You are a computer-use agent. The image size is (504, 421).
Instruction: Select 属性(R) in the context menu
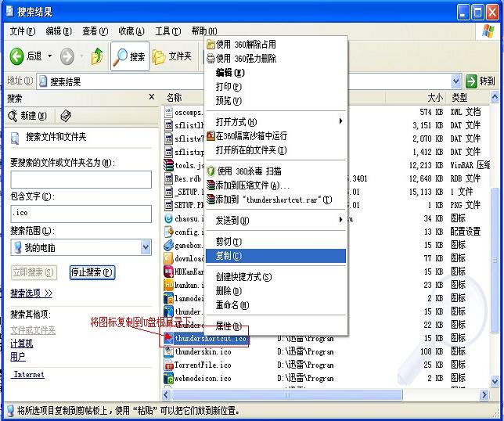tap(229, 326)
